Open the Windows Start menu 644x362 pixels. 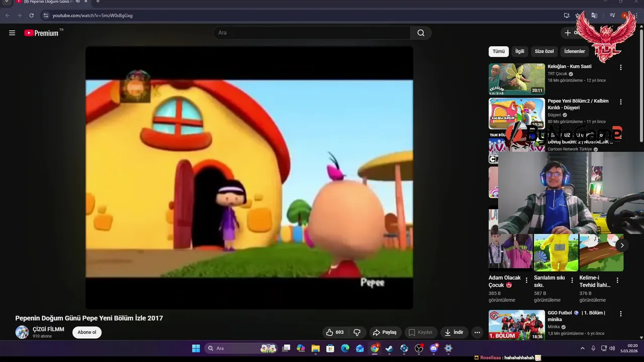[196, 348]
